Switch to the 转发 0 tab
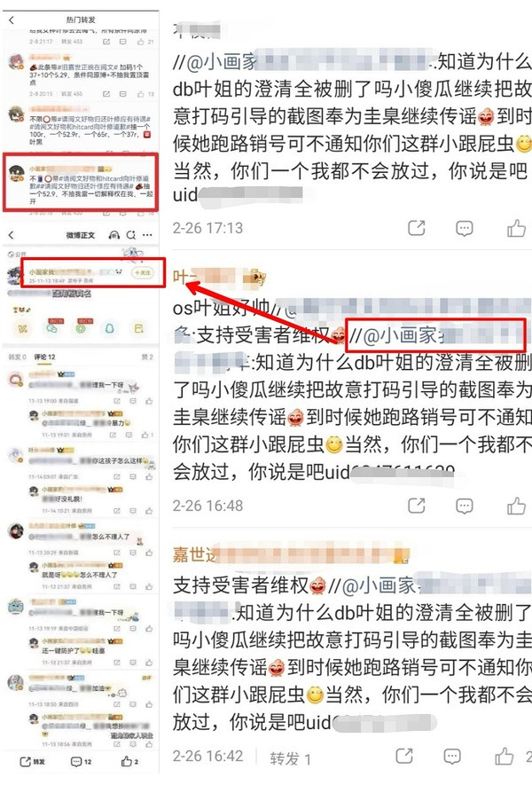The width and height of the screenshot is (532, 785). [17, 357]
